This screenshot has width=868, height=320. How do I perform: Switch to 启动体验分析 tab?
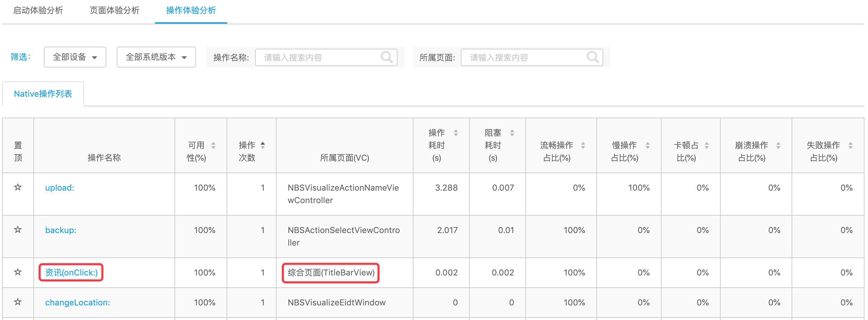tap(38, 10)
